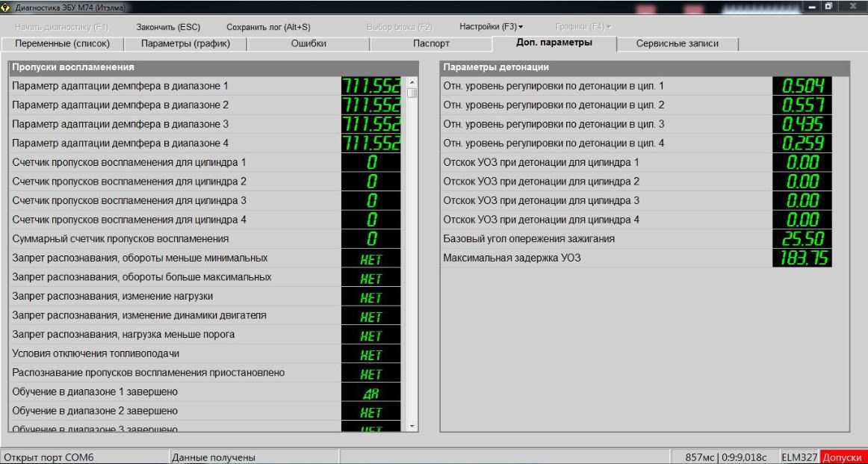This screenshot has height=464, width=868.
Task: Click 'Отскок УОЗ при детонации для цилиндра 1'
Action: (x=636, y=162)
